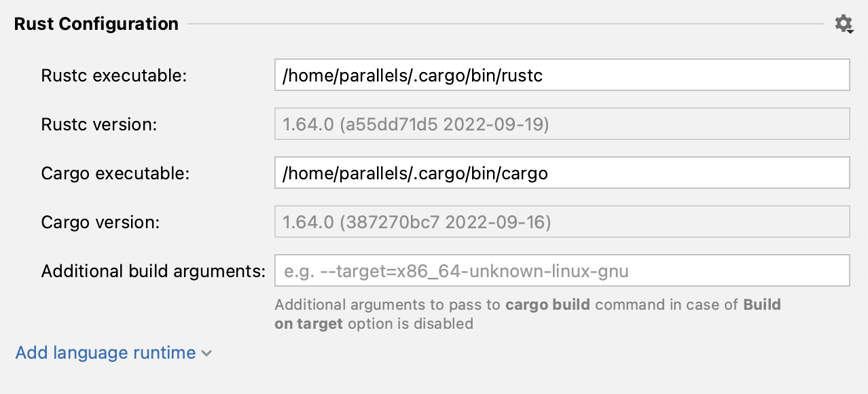Focus the Additional build arguments text box

click(x=561, y=270)
